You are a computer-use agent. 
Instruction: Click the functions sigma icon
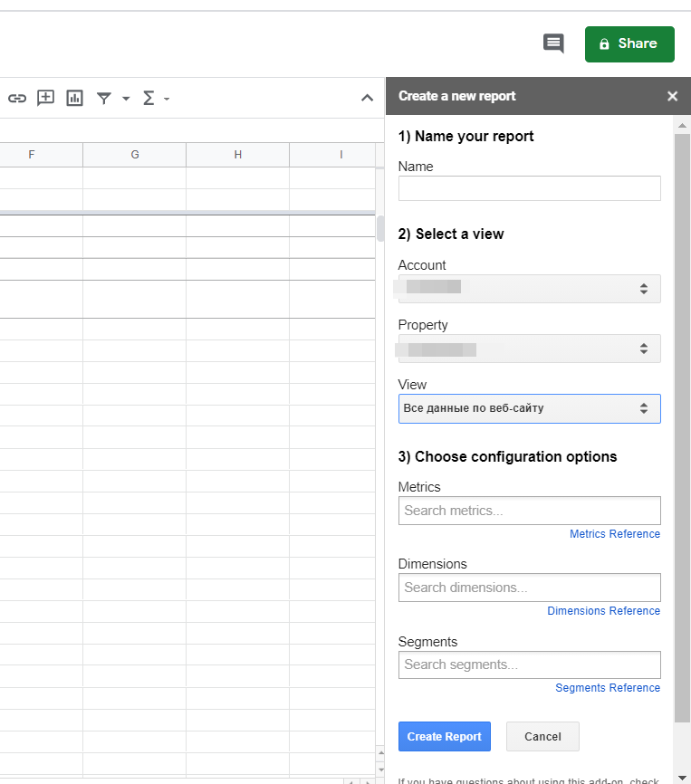tap(149, 98)
